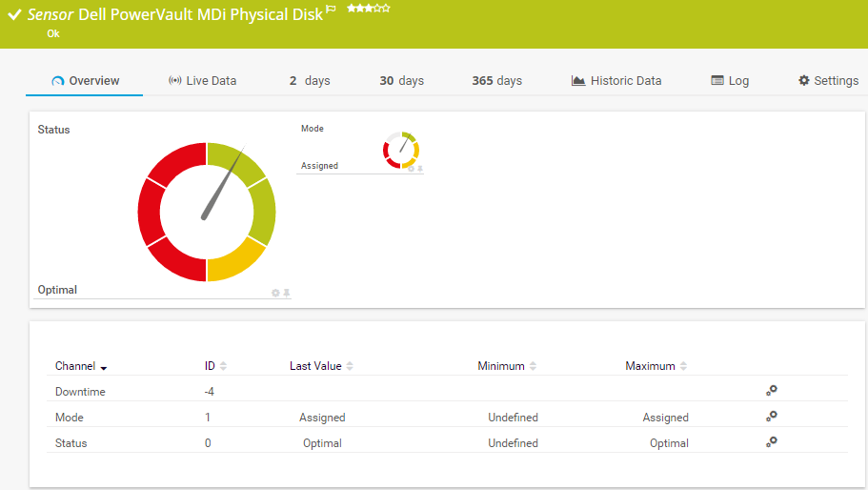The width and height of the screenshot is (868, 490).
Task: Sort table by Minimum column
Action: (x=506, y=366)
